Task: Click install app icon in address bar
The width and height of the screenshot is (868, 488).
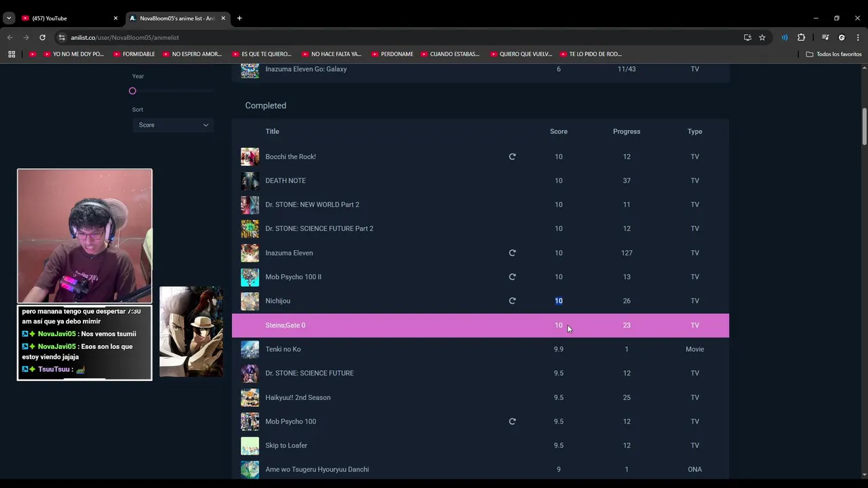Action: coord(747,37)
